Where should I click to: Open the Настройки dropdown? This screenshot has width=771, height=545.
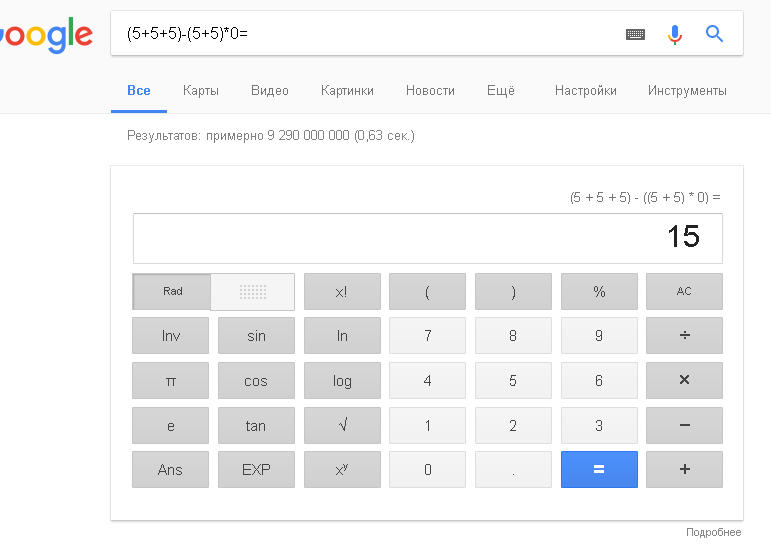point(586,91)
